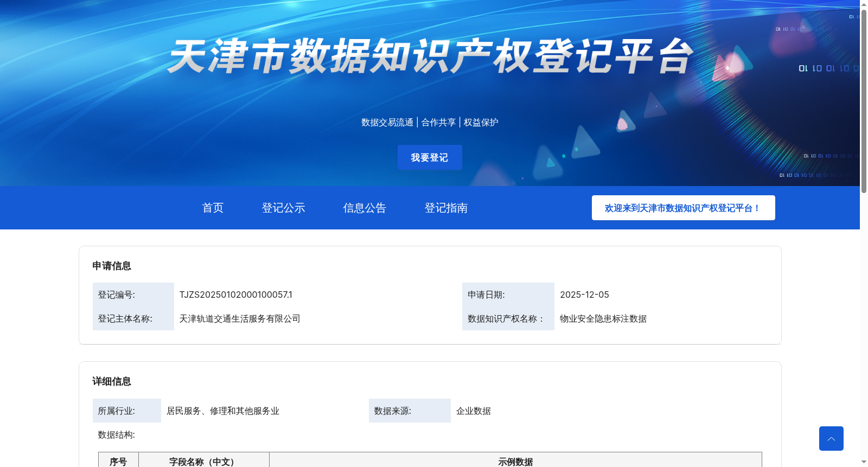The width and height of the screenshot is (868, 467).
Task: Click 物业安全隐患标注数据 value
Action: [x=603, y=318]
